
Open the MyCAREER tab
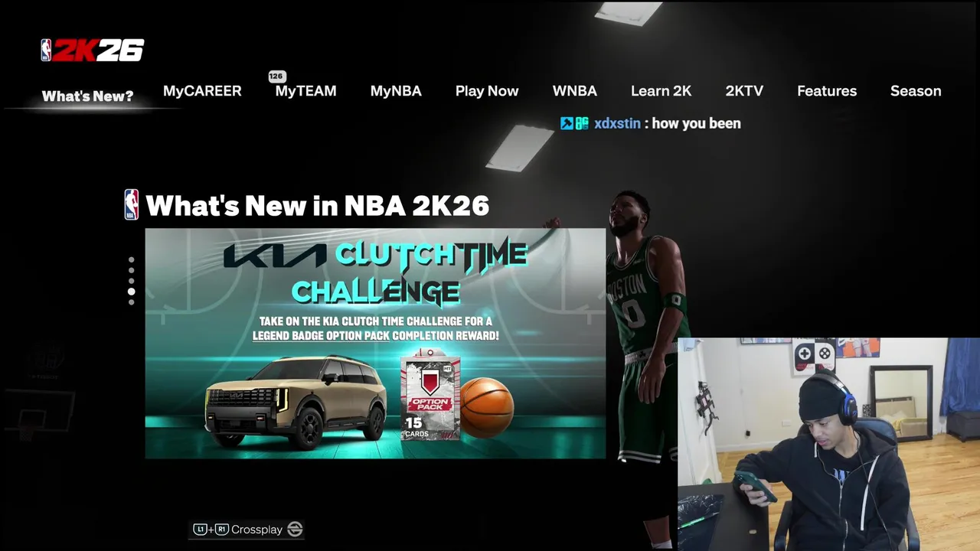click(x=202, y=91)
